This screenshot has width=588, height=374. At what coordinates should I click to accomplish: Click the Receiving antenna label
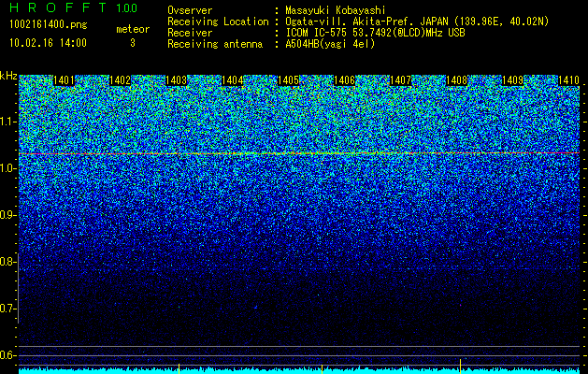[215, 44]
